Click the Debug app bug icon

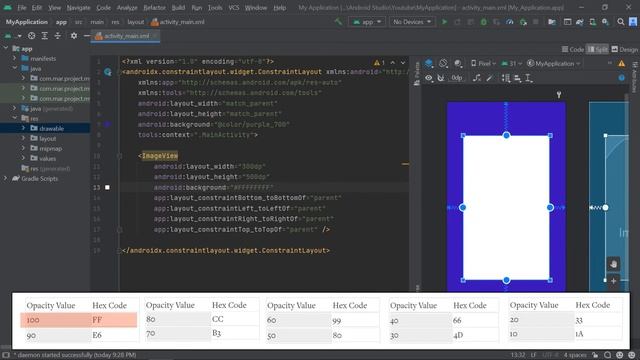pos(484,22)
